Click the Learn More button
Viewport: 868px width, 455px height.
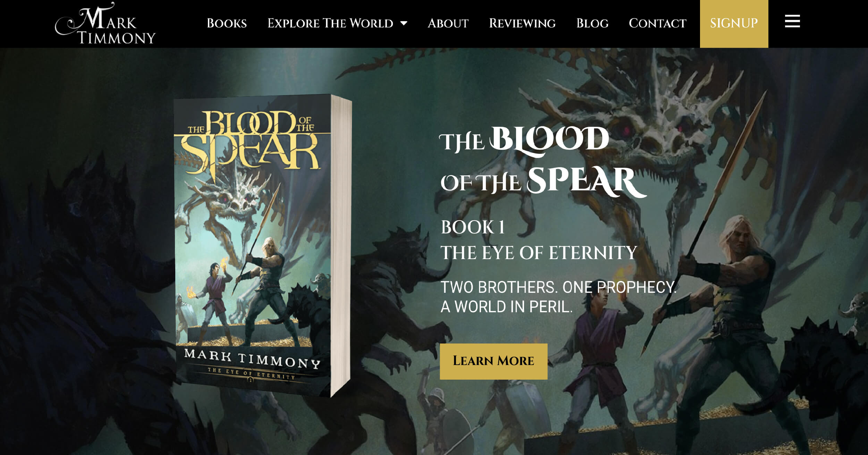(494, 361)
